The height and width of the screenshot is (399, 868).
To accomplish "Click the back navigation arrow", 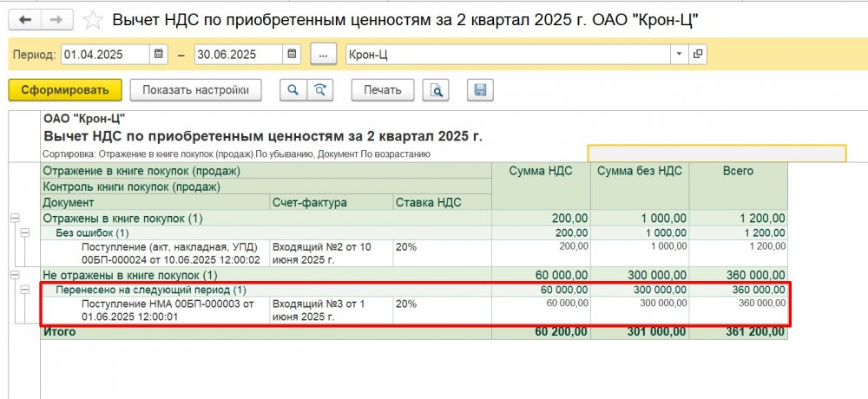I will [x=25, y=19].
